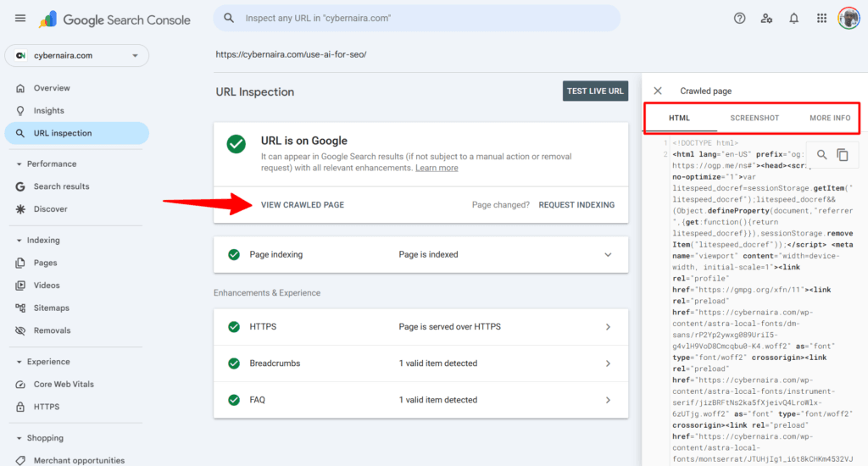868x466 pixels.
Task: Open the Breadcrumbs enhancement row arrow
Action: [608, 363]
